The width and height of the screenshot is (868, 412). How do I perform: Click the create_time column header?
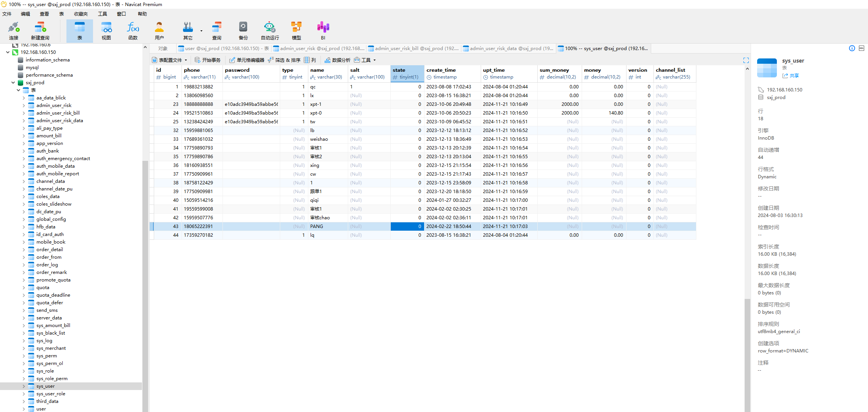tap(452, 73)
